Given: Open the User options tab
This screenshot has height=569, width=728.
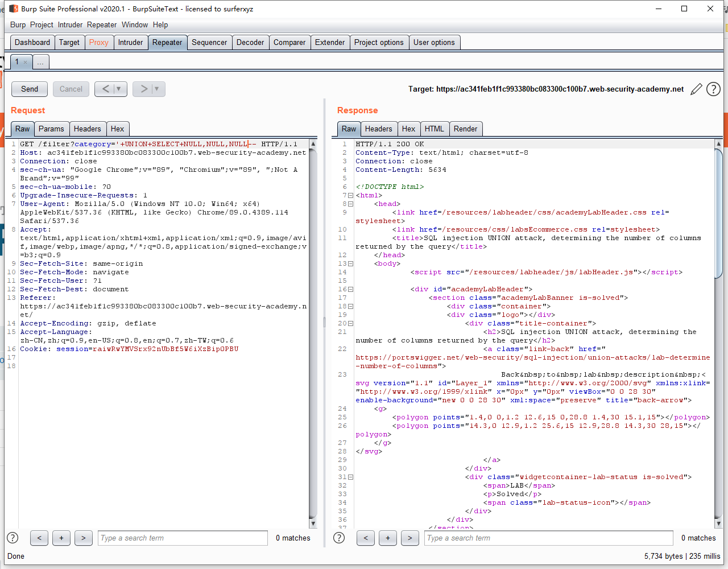Looking at the screenshot, I should tap(434, 42).
